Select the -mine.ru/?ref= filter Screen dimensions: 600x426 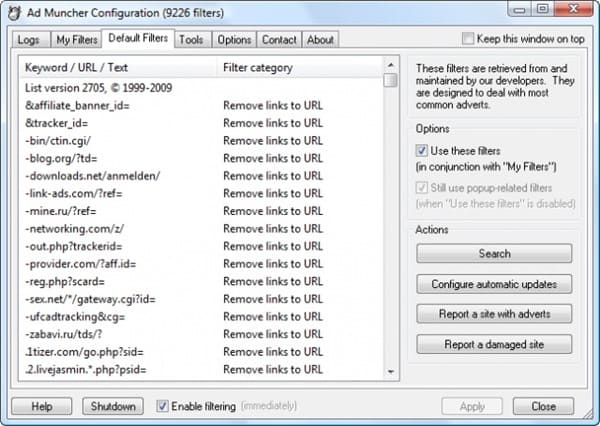(201, 211)
